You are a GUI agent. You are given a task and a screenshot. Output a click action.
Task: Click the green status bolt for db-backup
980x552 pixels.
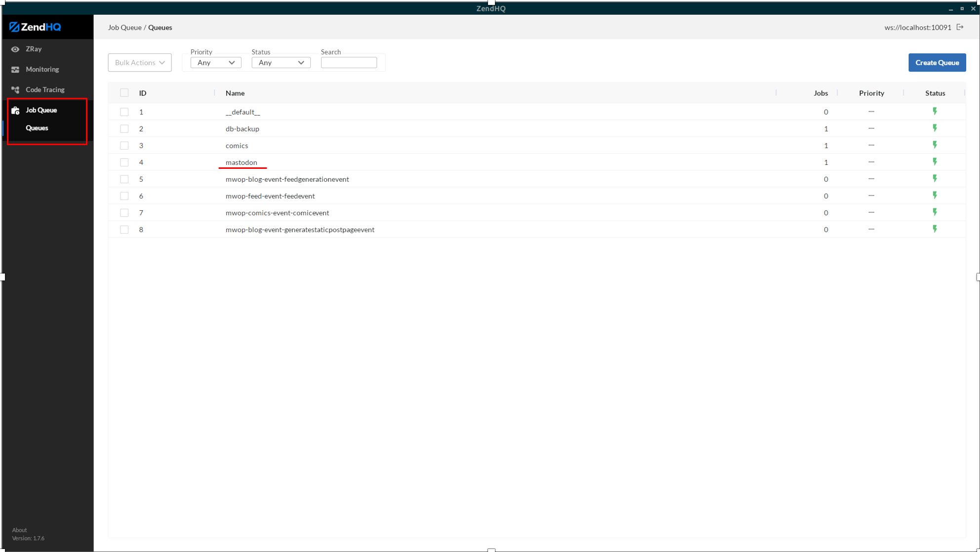[935, 128]
